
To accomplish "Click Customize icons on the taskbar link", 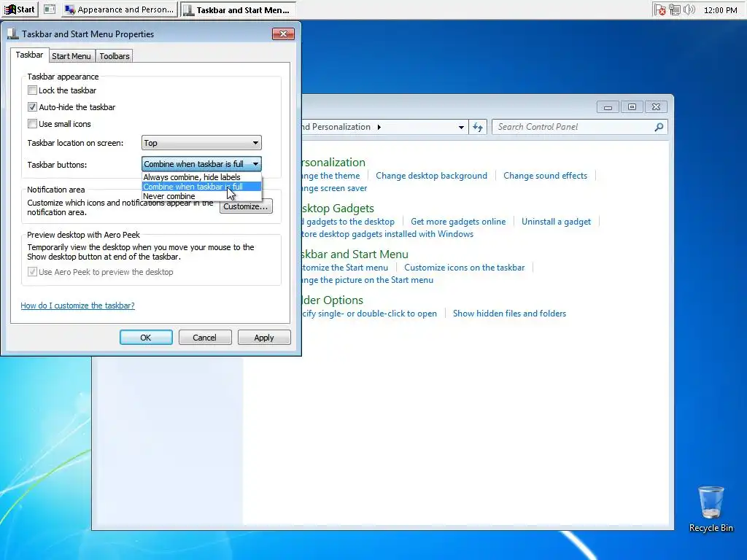I will 465,268.
